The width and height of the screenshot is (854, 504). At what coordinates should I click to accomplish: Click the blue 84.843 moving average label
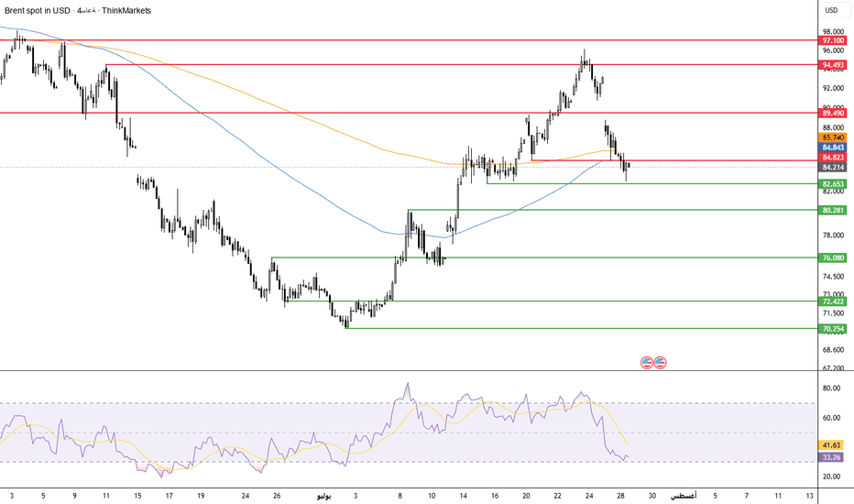833,148
